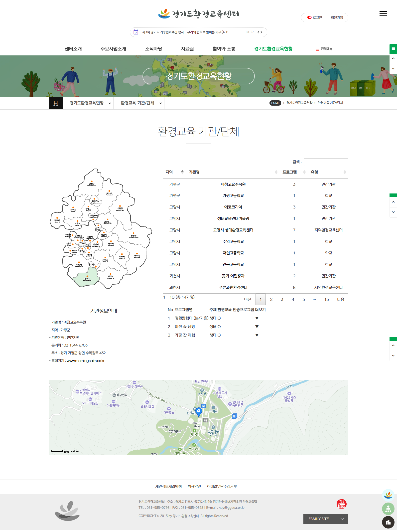Open the hamburger menu at top right
This screenshot has height=532, width=397.
(x=383, y=14)
